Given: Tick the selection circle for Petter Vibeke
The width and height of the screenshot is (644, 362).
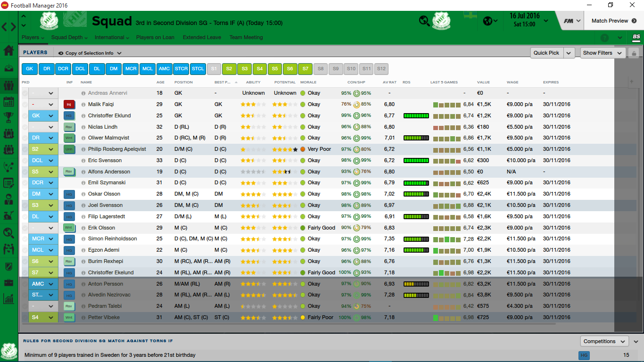Looking at the screenshot, I should (x=25, y=318).
